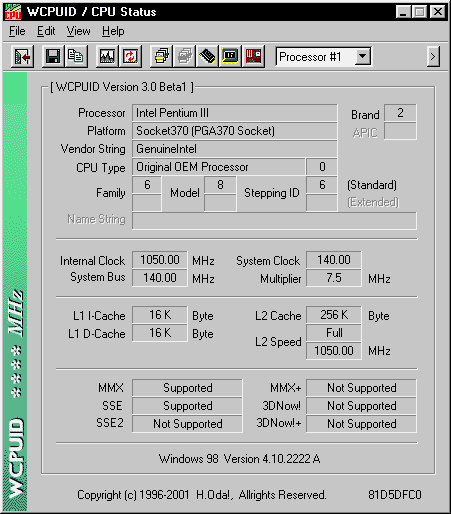The width and height of the screenshot is (451, 514).
Task: Open the red motherboard device icon
Action: [253, 56]
